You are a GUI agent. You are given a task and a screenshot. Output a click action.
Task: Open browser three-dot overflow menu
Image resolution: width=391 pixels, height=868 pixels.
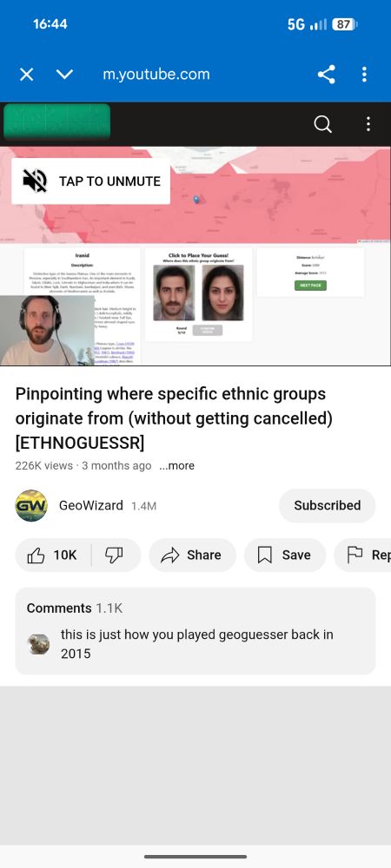(x=364, y=74)
